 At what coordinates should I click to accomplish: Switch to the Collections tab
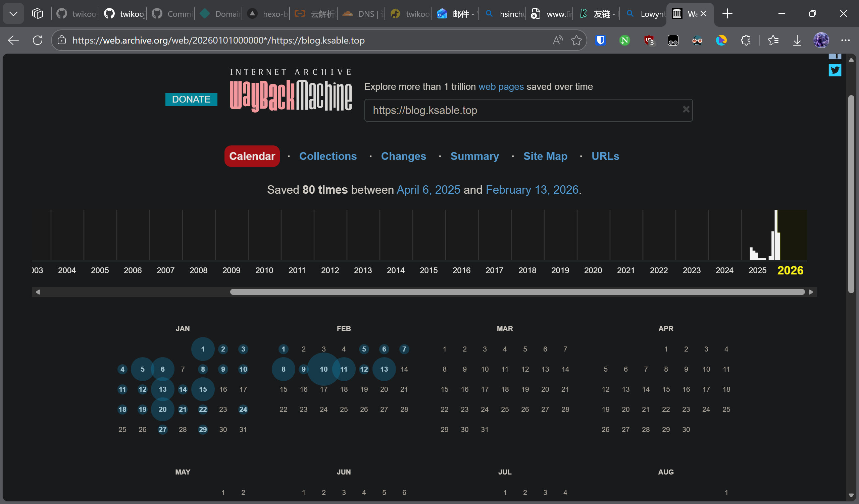(327, 156)
